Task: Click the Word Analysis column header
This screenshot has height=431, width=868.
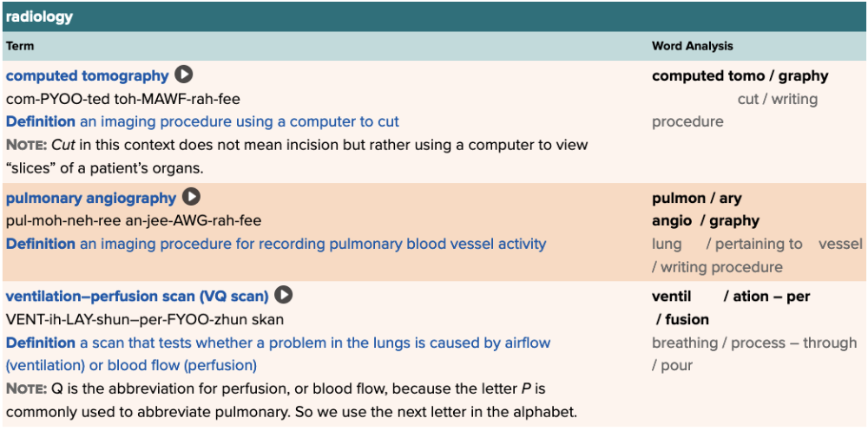Action: coord(692,46)
